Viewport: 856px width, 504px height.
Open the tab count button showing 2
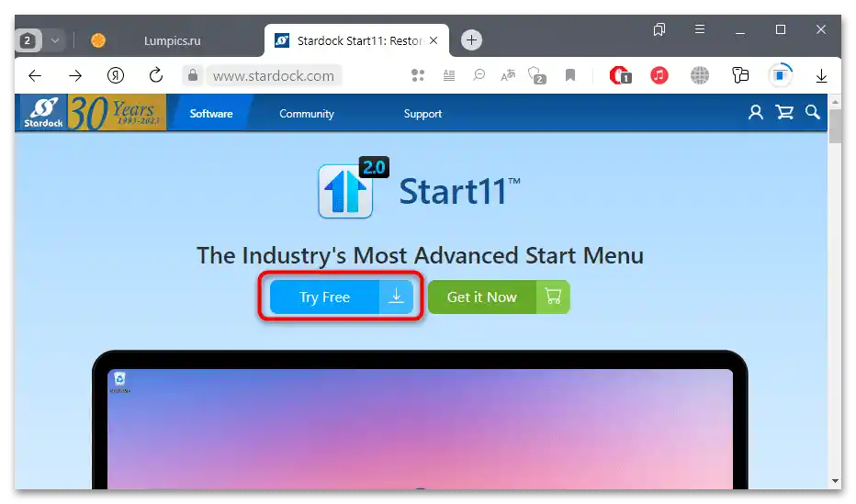28,40
